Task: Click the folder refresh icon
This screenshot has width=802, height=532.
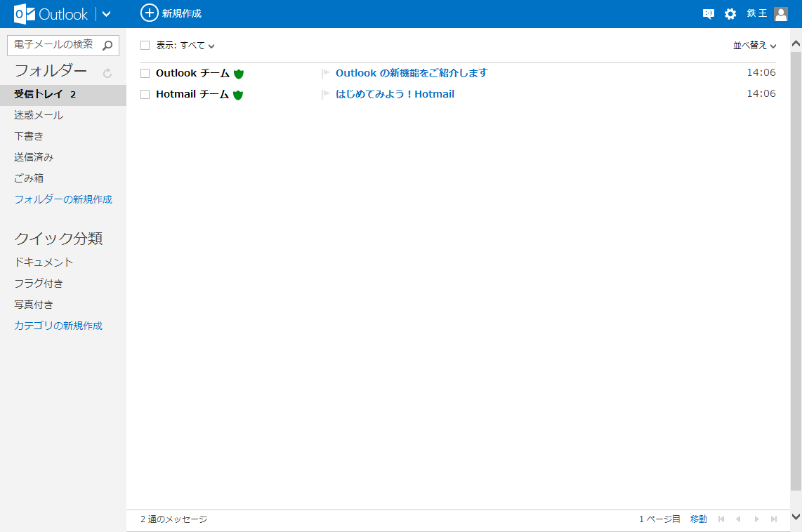Action: [107, 74]
